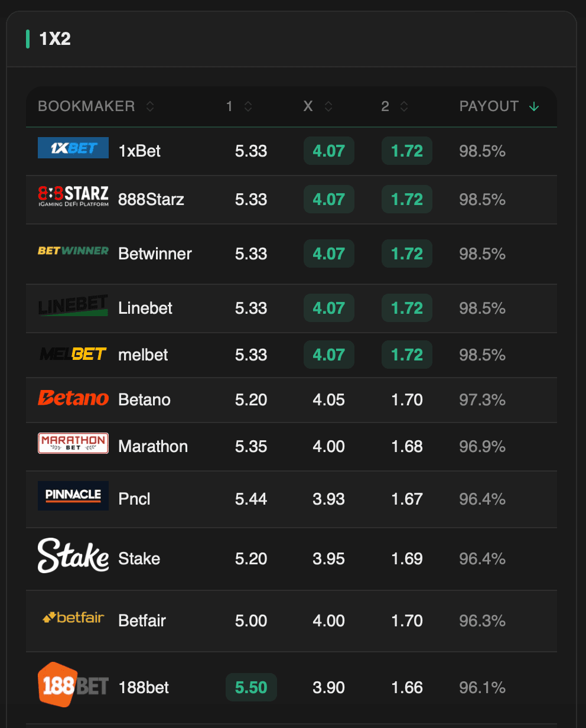Click the Betfair bookmaker name
This screenshot has height=728, width=586.
point(142,620)
